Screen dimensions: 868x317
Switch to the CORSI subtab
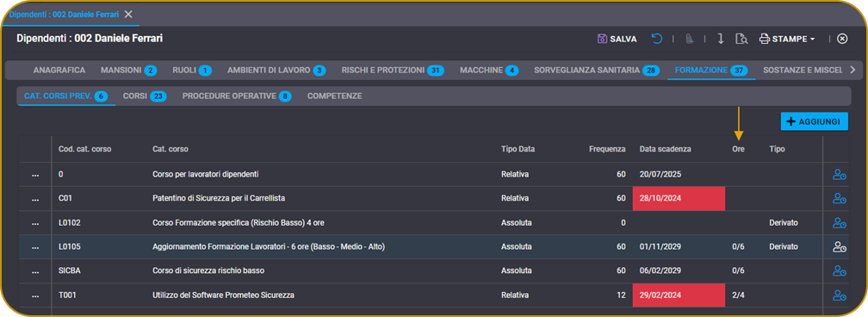[145, 96]
